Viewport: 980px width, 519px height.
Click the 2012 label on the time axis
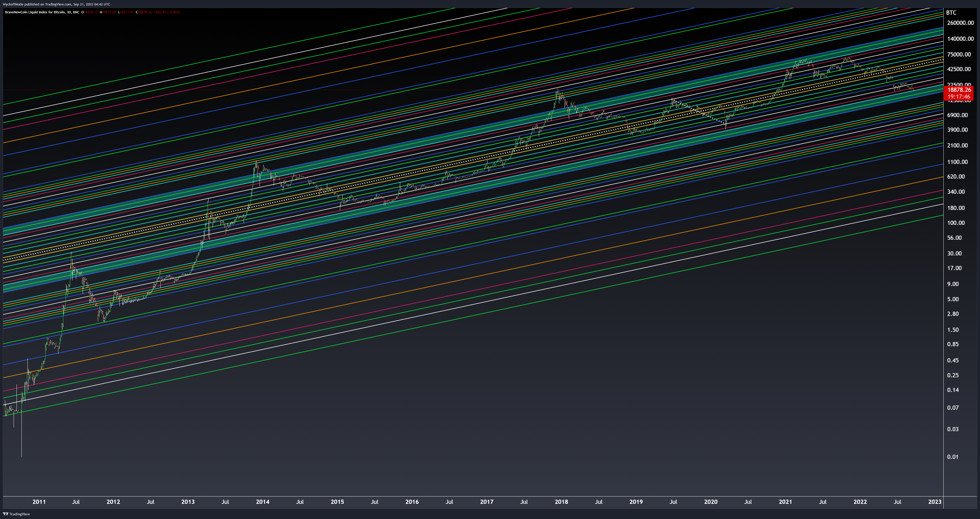pyautogui.click(x=113, y=501)
